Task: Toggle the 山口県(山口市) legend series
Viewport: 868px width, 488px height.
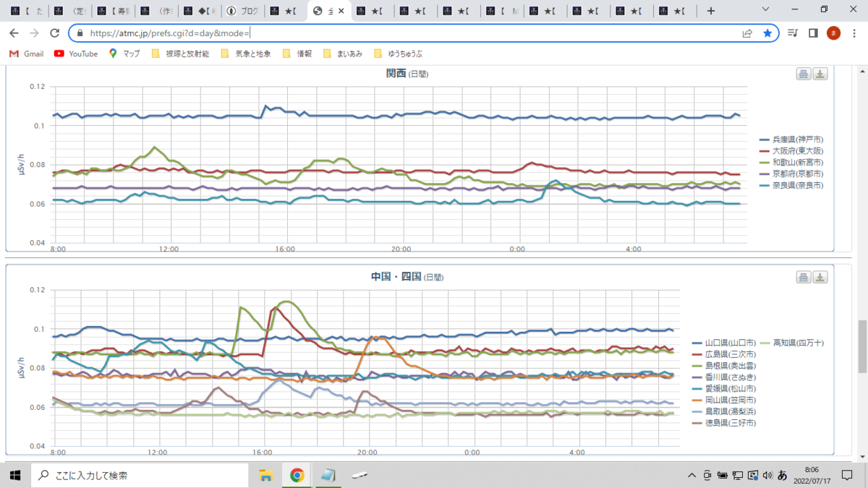Action: (x=724, y=342)
